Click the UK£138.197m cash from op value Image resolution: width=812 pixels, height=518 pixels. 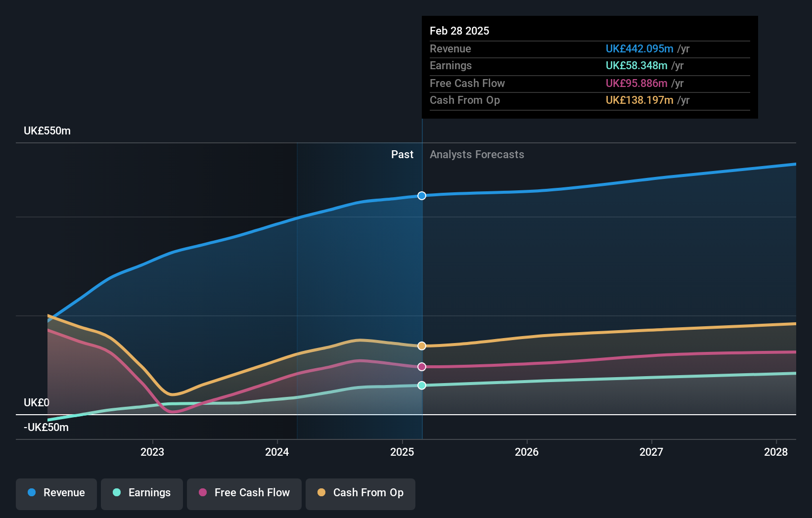click(639, 100)
